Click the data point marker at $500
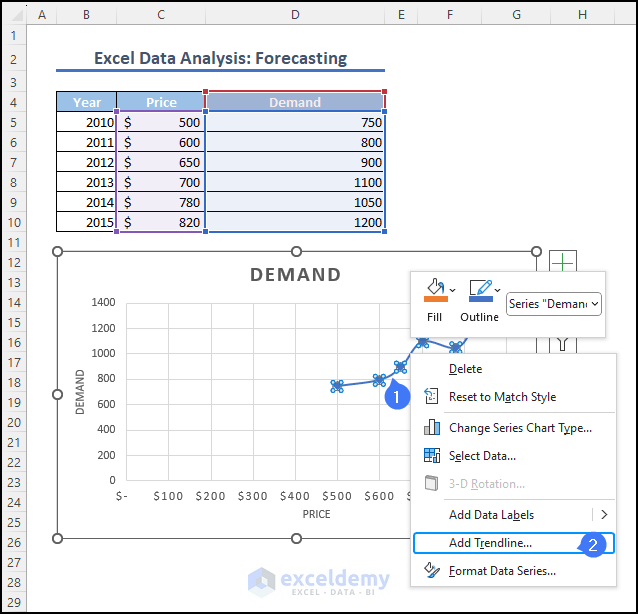 (337, 386)
